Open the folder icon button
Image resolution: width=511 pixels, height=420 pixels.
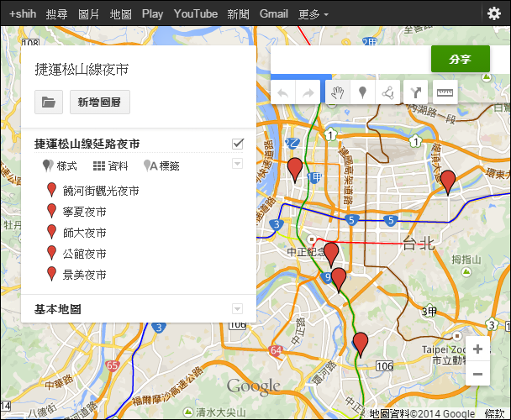coord(49,102)
